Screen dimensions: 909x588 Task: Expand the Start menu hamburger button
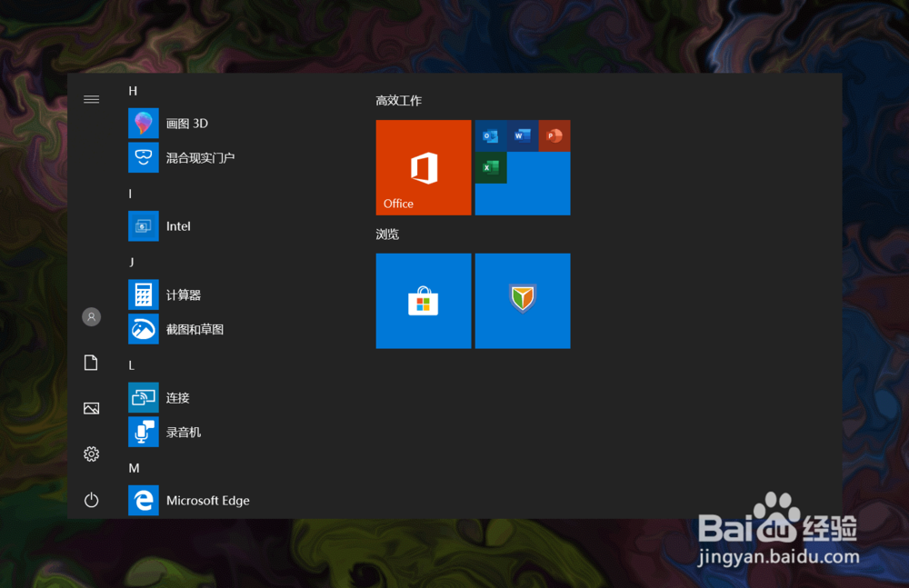(91, 100)
